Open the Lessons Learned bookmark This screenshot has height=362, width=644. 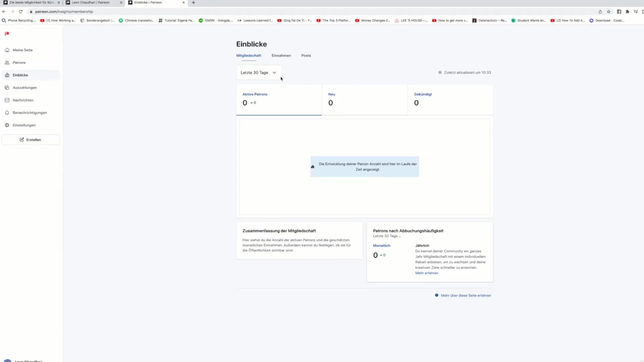coord(255,20)
